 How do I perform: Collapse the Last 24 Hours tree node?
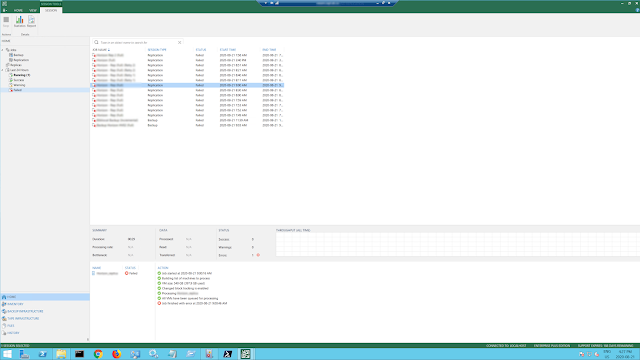tap(2, 70)
